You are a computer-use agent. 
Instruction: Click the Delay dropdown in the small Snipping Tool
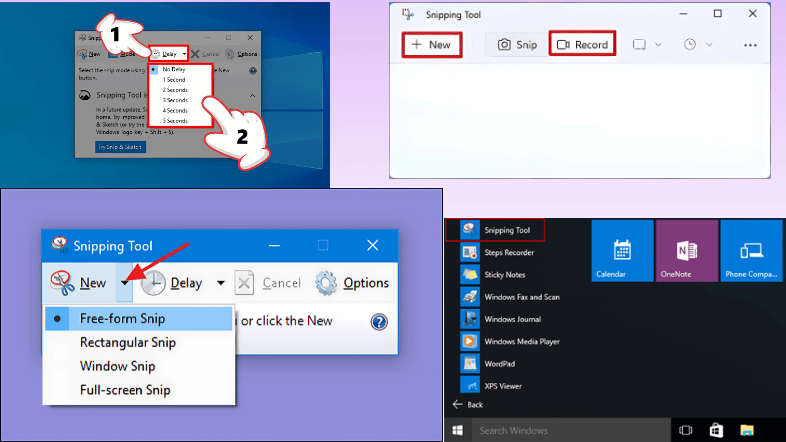(169, 54)
